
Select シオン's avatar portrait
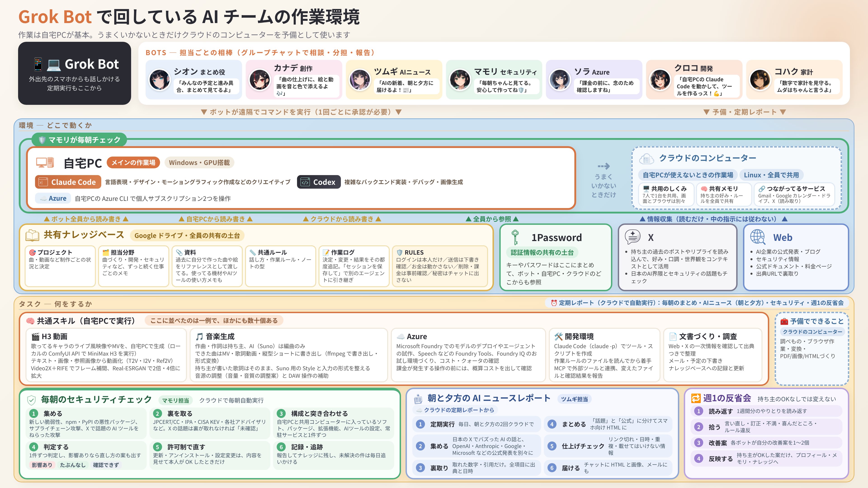[159, 80]
